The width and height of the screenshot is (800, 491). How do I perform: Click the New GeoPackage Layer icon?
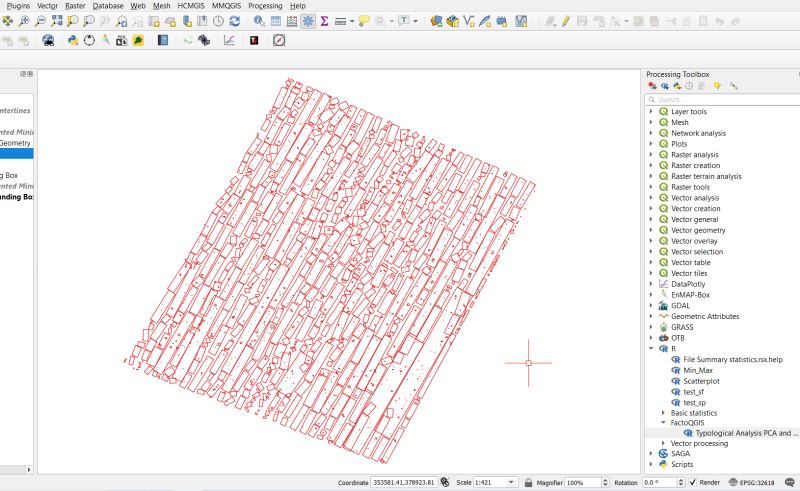pos(452,21)
